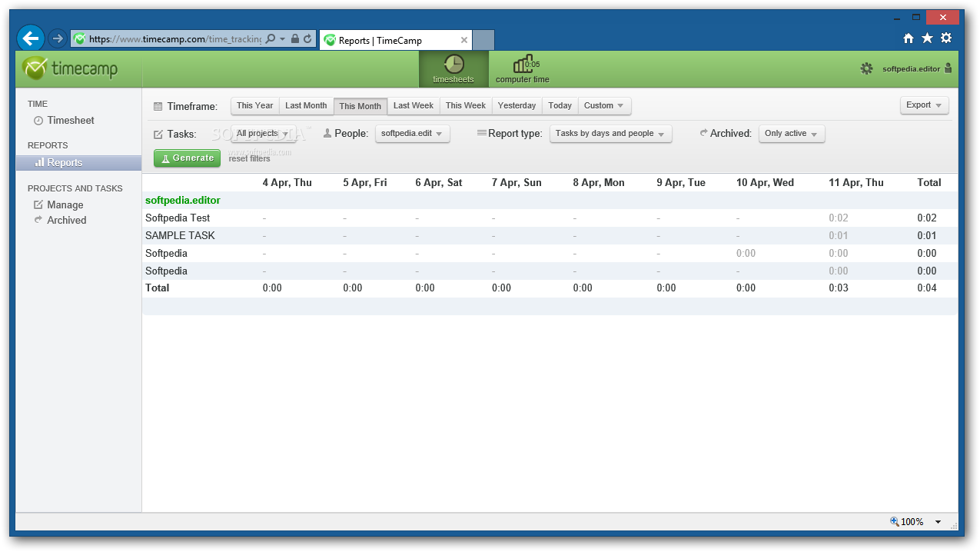This screenshot has height=552, width=980.
Task: Click the user profile person icon
Action: 948,68
